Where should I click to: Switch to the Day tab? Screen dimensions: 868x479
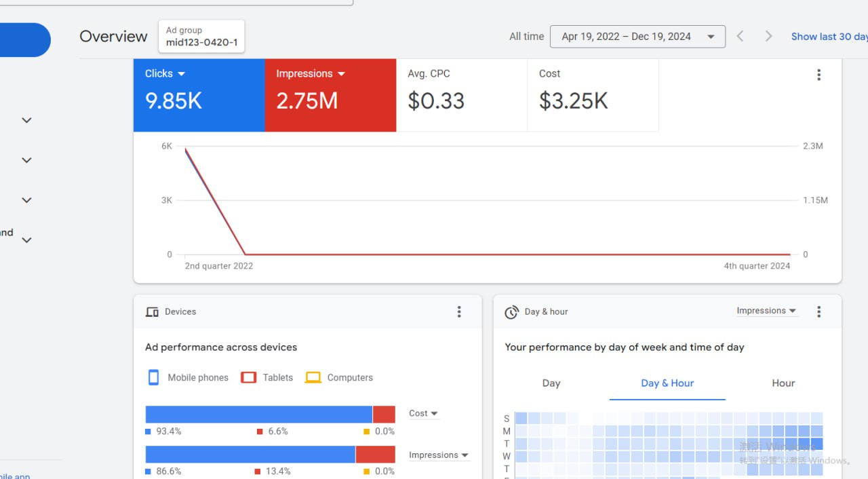point(551,383)
